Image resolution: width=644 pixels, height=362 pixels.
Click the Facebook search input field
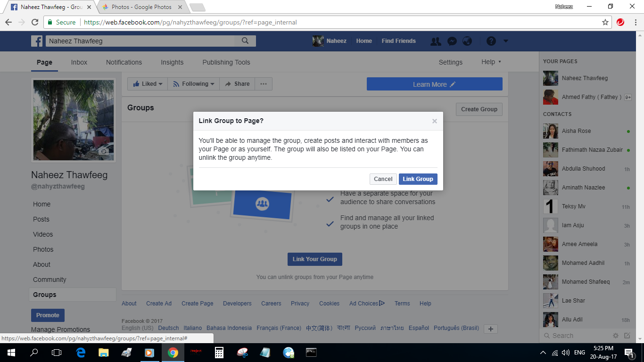[140, 41]
